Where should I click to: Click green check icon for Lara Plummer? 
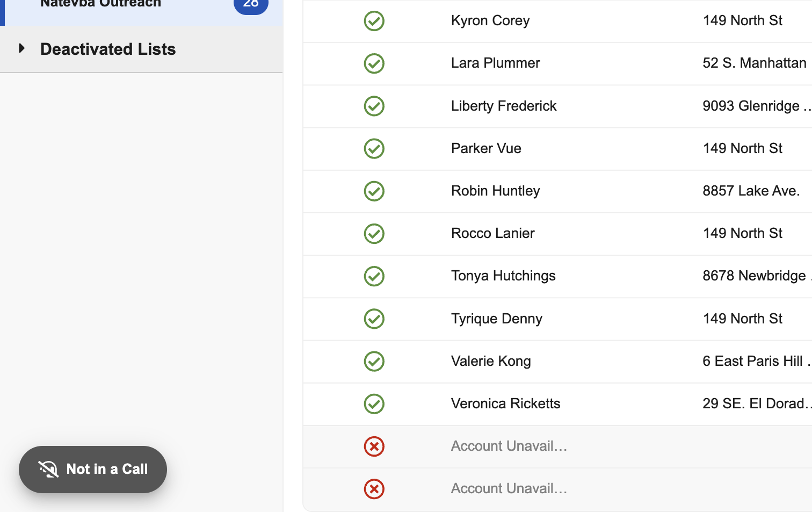(x=374, y=63)
